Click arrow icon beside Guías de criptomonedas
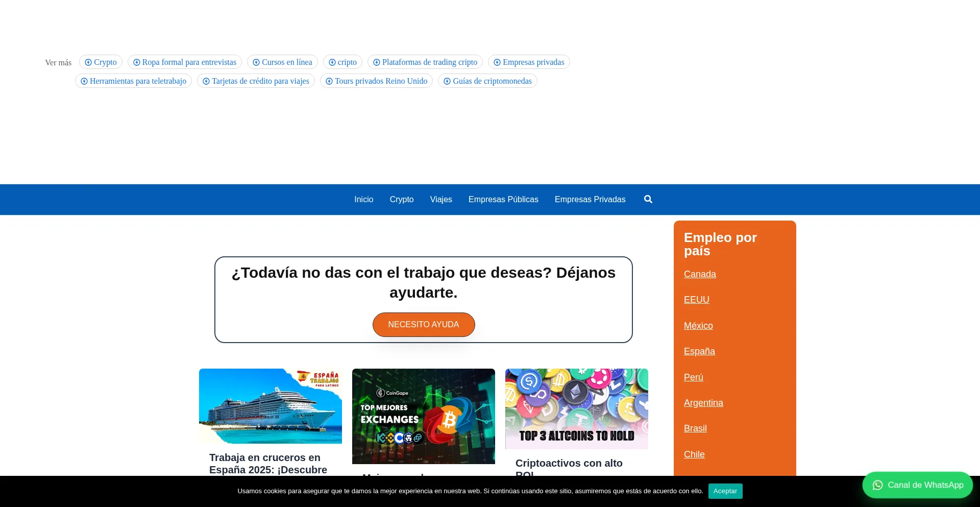Viewport: 980px width, 507px height. 447,81
